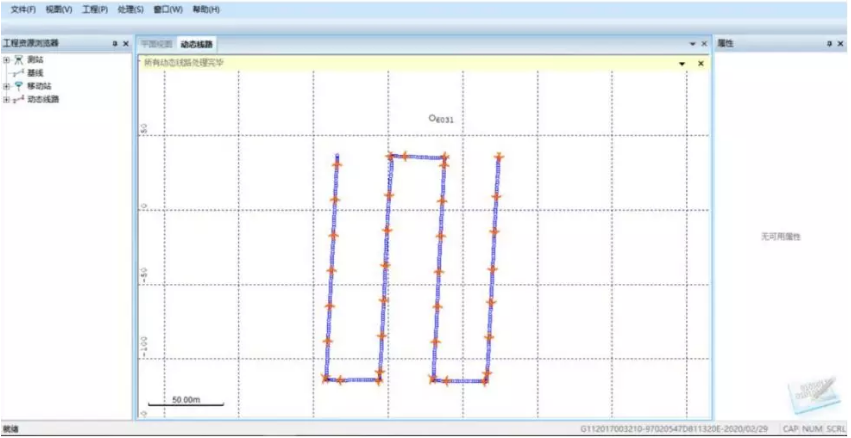Pin the 属性 properties panel
The image size is (851, 438).
828,44
